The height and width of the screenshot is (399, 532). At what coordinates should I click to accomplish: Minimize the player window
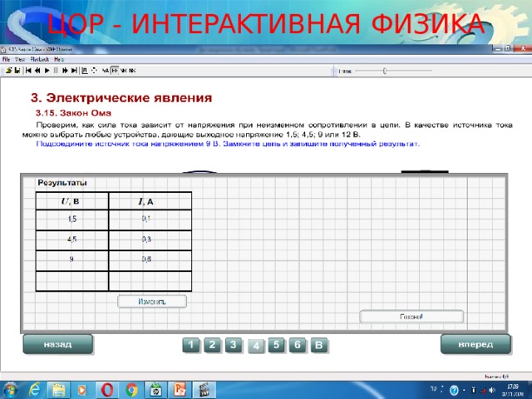tap(498, 49)
